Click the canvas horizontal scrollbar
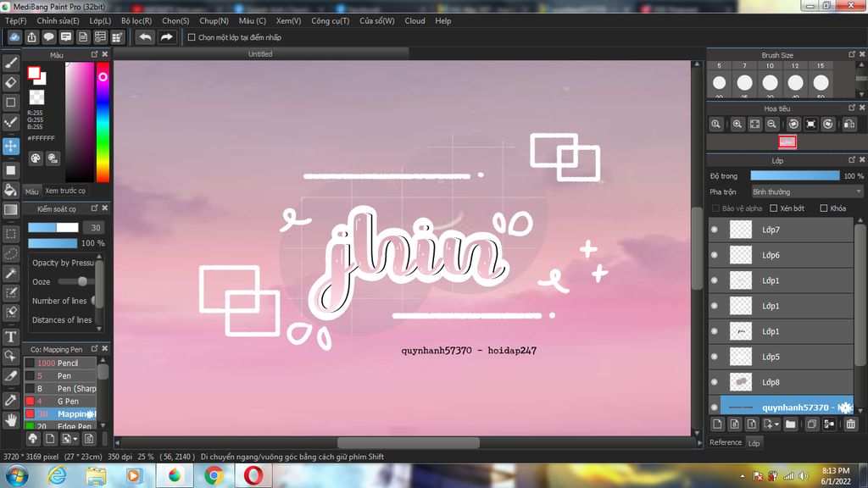Image resolution: width=868 pixels, height=488 pixels. [409, 442]
